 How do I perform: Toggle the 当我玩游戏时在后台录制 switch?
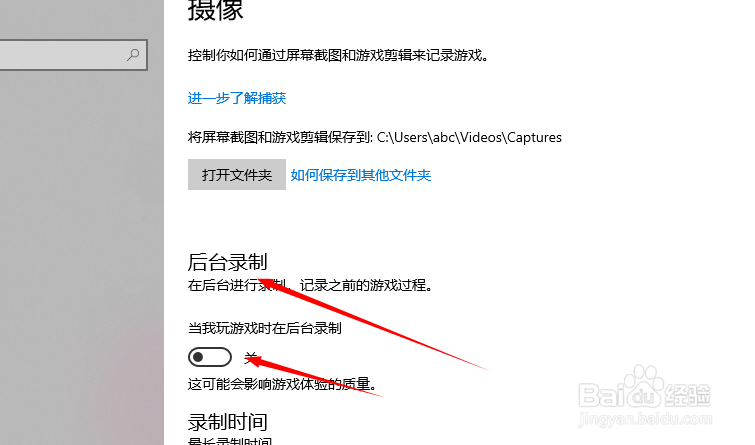[210, 357]
